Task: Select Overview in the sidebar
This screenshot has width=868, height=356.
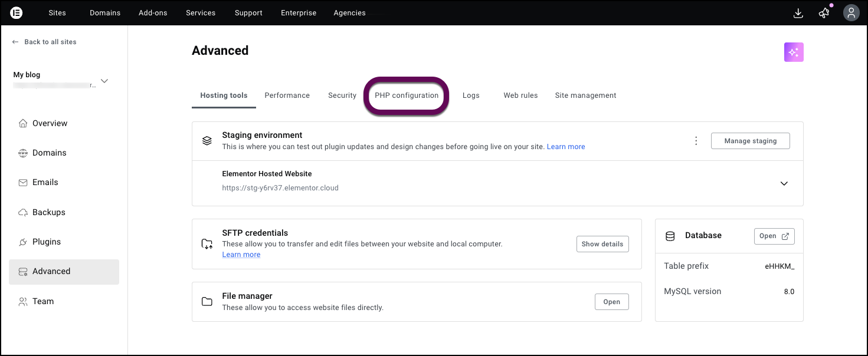Action: click(64, 123)
